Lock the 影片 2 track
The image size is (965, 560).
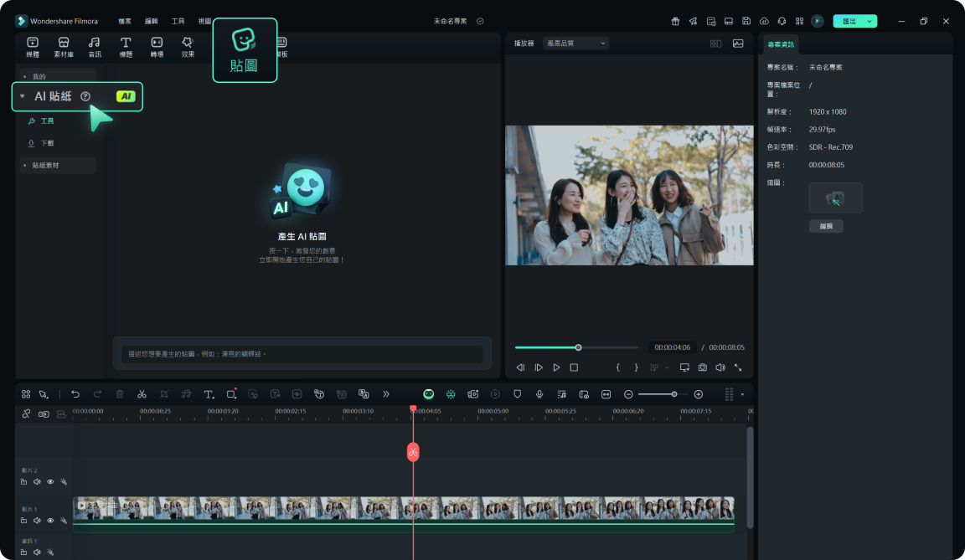click(23, 482)
